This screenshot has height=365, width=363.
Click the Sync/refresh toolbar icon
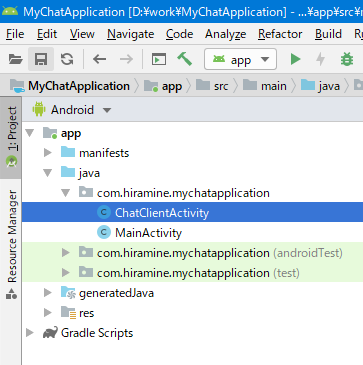(67, 59)
